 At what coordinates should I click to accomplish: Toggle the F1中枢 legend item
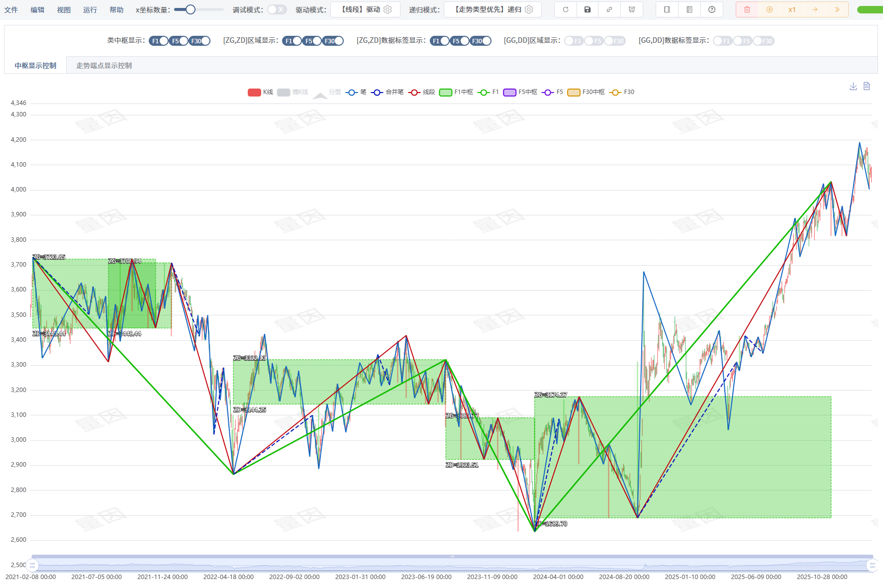point(456,92)
